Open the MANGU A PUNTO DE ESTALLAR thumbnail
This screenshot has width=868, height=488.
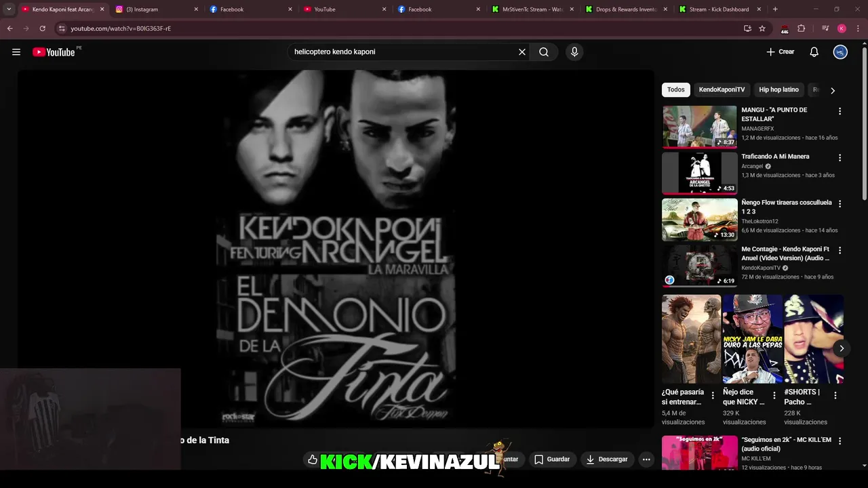(699, 126)
